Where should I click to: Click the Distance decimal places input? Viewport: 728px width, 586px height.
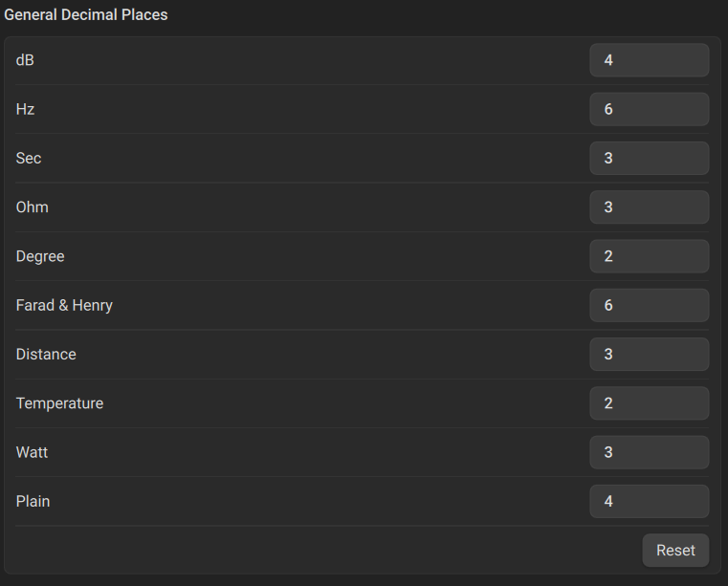pos(649,355)
